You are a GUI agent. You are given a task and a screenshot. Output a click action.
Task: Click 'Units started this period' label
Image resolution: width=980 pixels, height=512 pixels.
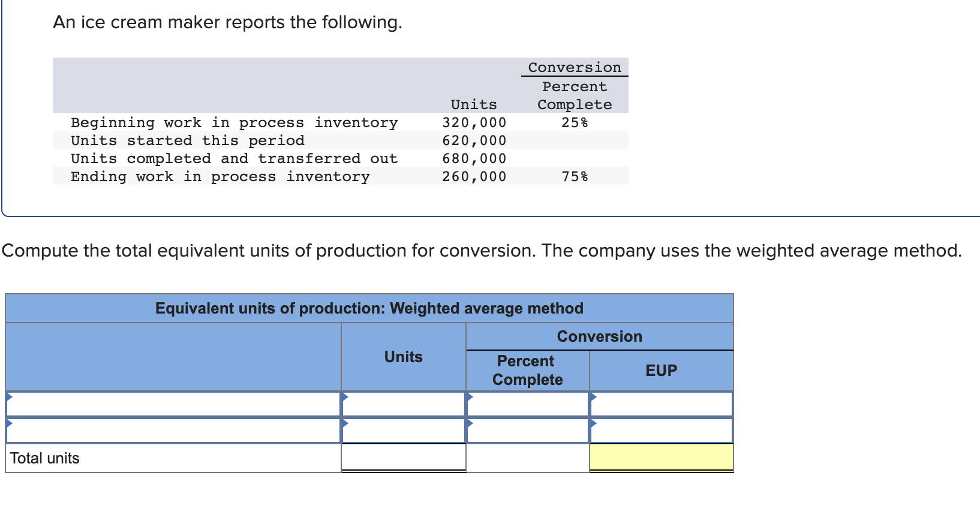click(188, 141)
